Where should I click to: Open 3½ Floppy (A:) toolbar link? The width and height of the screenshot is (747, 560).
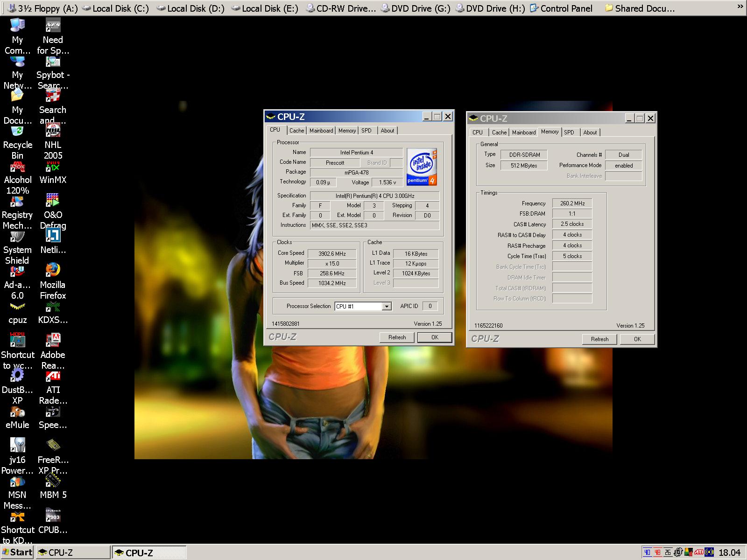click(x=42, y=8)
